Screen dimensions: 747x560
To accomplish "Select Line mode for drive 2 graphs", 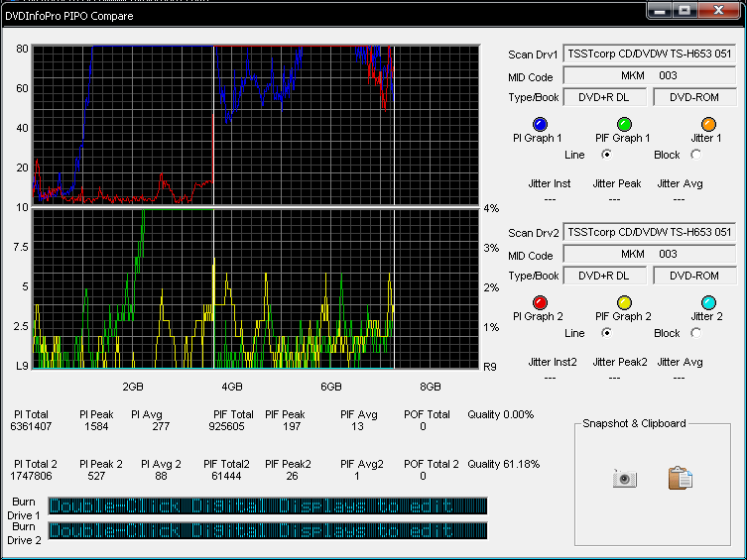I will point(606,332).
